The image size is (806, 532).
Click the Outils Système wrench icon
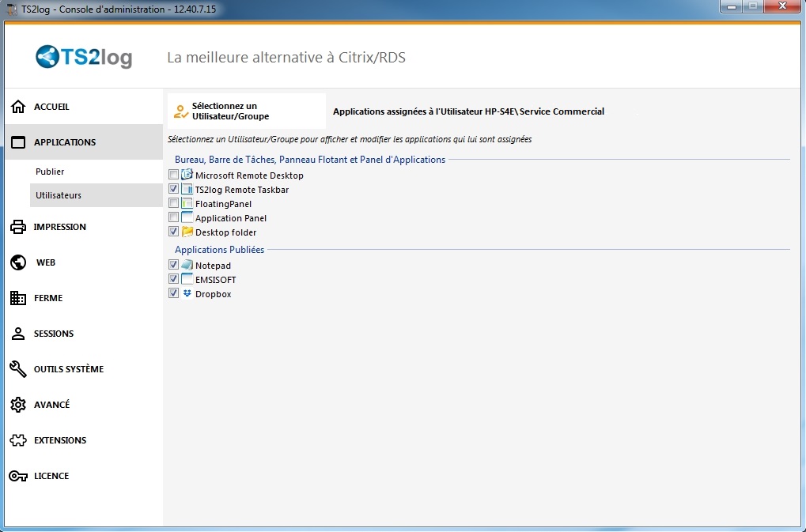pos(18,369)
